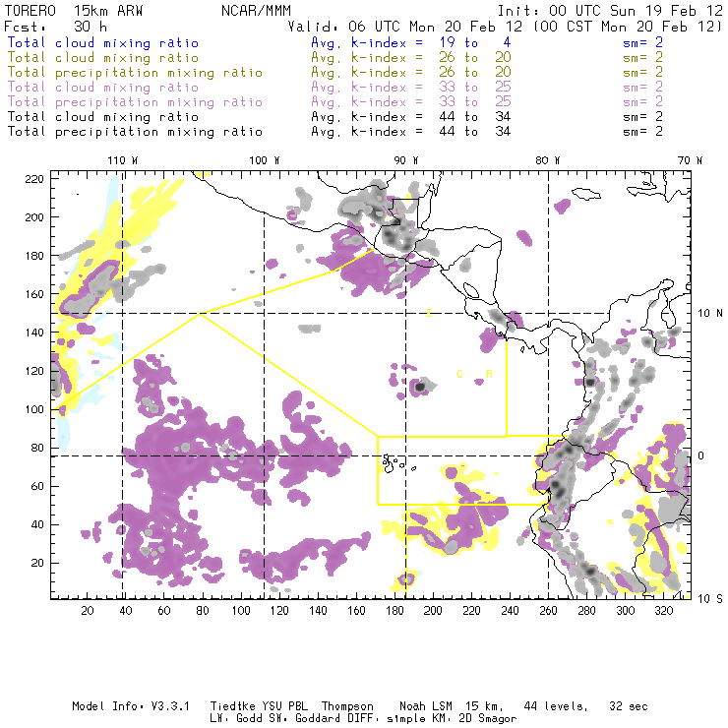
Task: Click the yellow 'C' marker letter on the map
Action: coord(459,374)
